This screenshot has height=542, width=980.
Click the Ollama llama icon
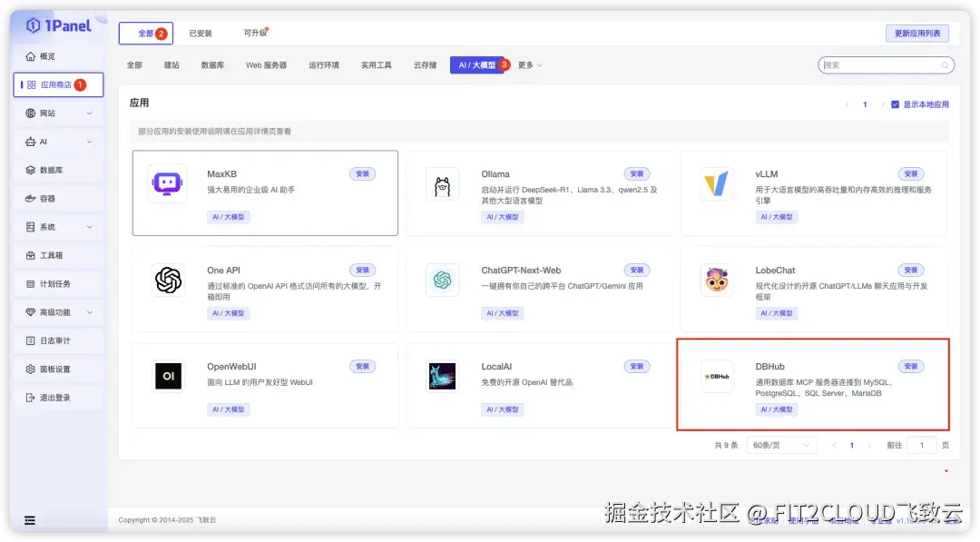pos(442,185)
